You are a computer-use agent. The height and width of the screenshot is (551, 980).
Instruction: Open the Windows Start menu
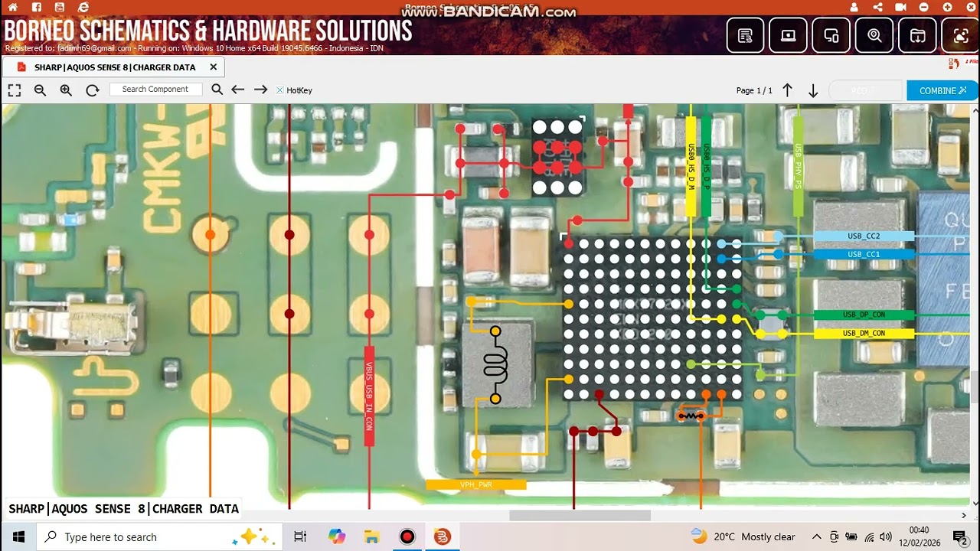tap(18, 536)
